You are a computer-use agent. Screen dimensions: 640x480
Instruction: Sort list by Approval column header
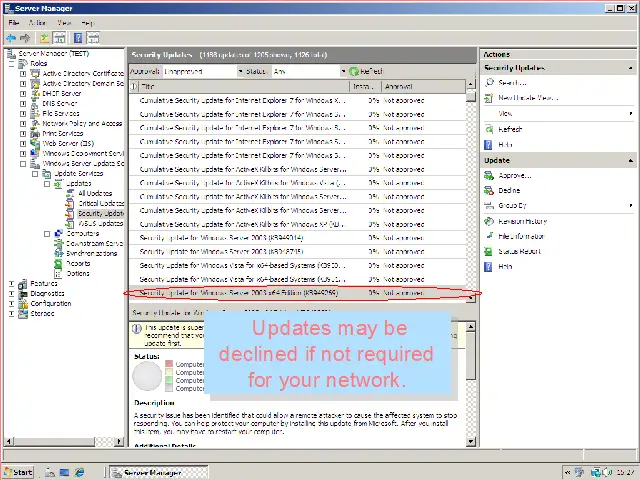[x=423, y=86]
